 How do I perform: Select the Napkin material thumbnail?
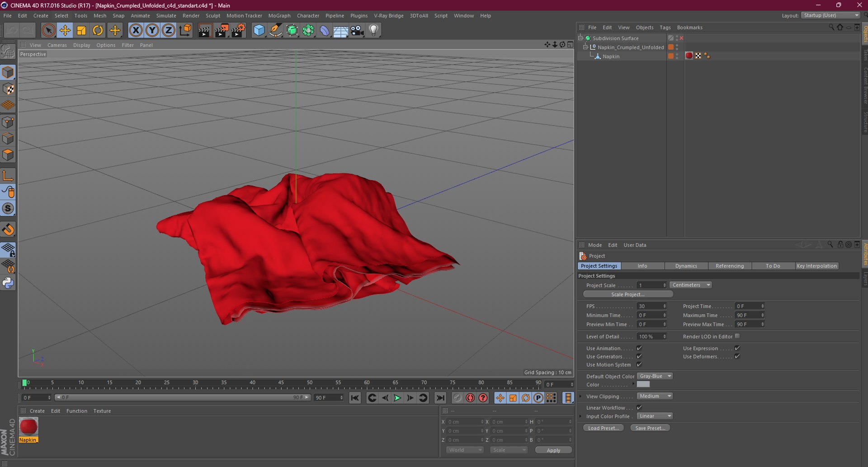click(28, 427)
